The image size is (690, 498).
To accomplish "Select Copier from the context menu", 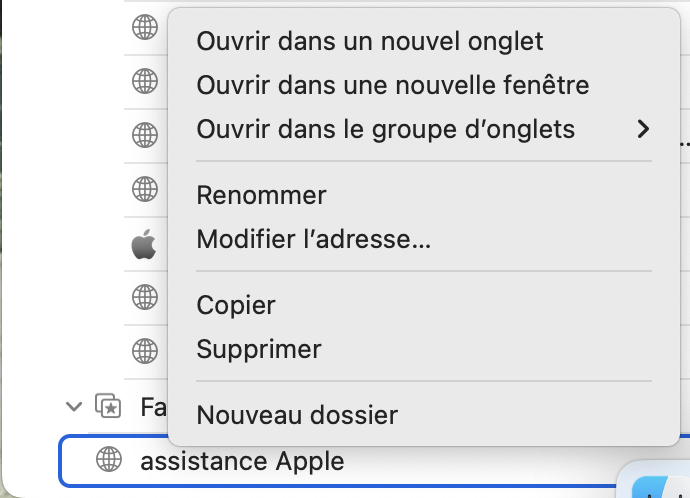I will [x=236, y=305].
